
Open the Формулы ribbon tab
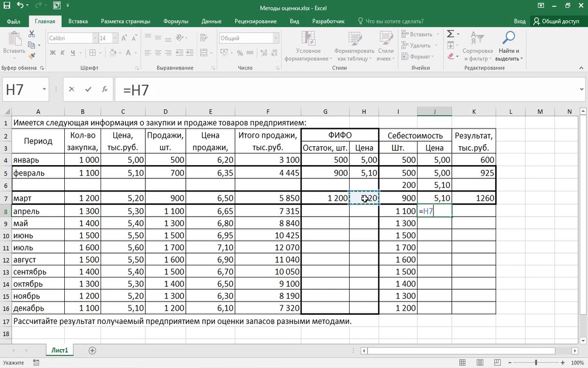point(176,21)
